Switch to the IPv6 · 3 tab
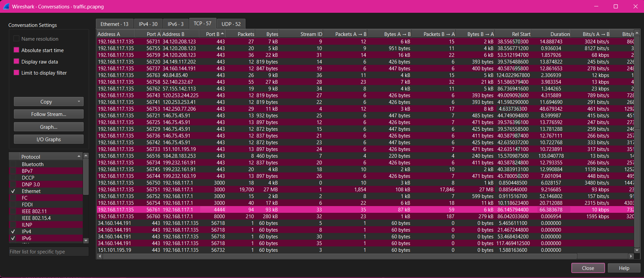 click(x=176, y=24)
